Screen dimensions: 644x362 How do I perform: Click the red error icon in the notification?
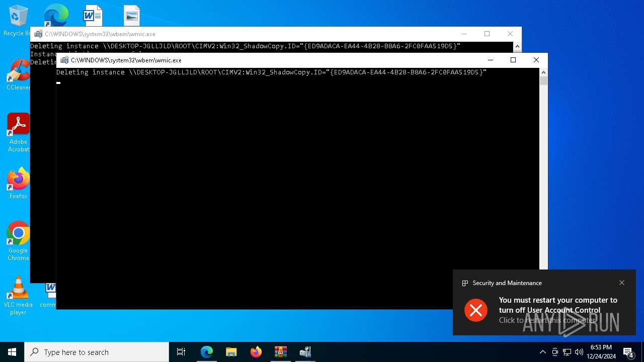[476, 310]
